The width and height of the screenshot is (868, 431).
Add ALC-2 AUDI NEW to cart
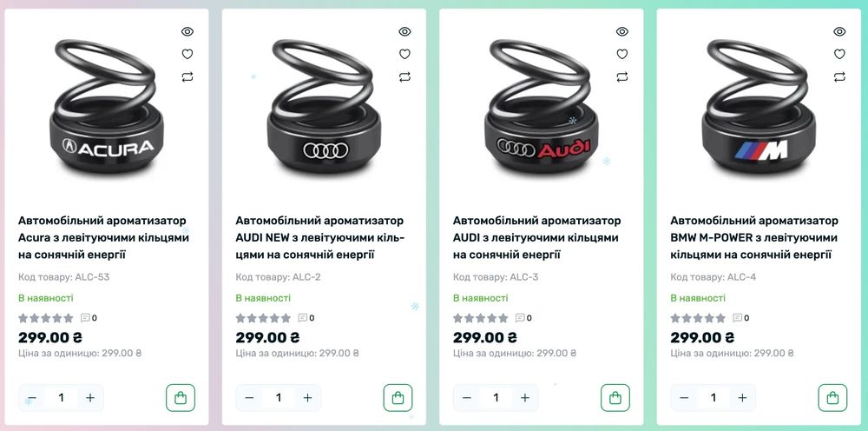click(398, 398)
